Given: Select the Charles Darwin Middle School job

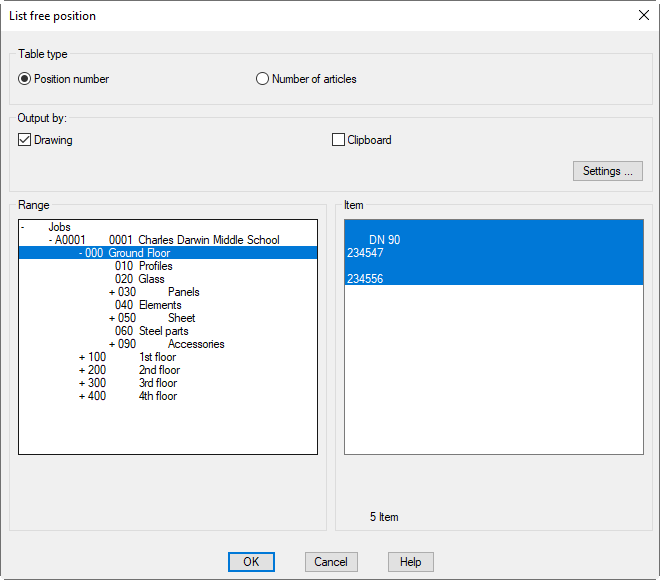Looking at the screenshot, I should [208, 240].
